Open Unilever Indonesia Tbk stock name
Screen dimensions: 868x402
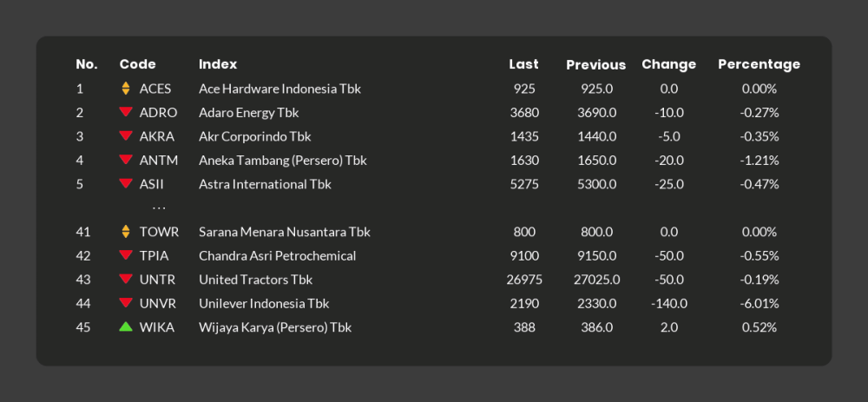click(x=264, y=304)
